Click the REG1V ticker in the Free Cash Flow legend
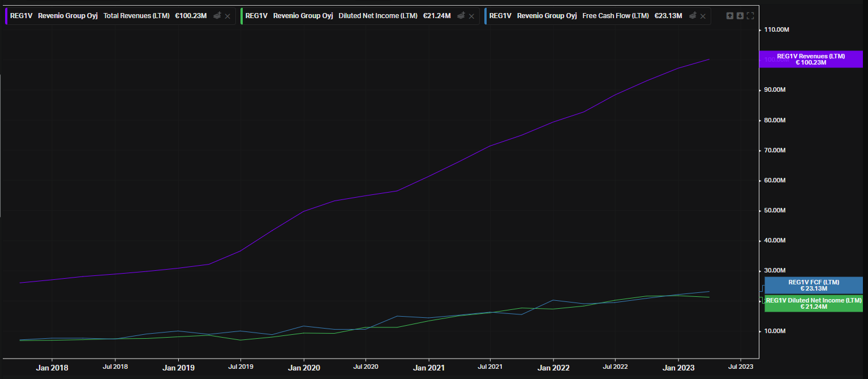Screen dimensions: 868x379 [x=500, y=16]
